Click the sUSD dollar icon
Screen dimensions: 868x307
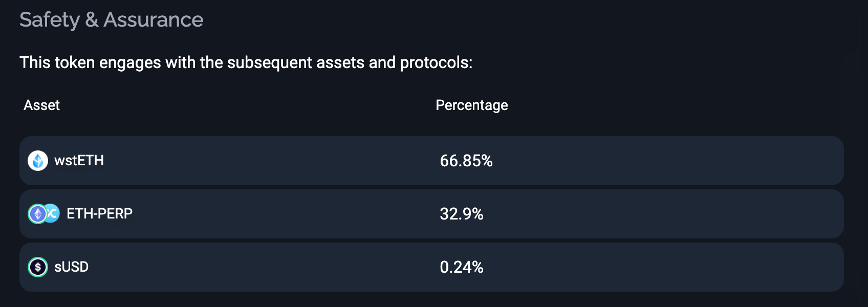tap(38, 267)
